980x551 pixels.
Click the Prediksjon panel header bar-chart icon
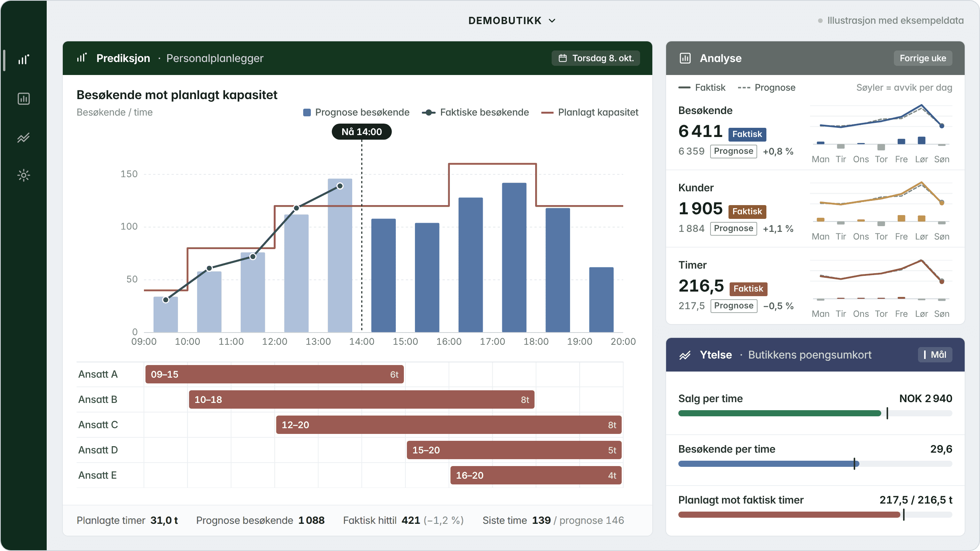click(x=82, y=58)
